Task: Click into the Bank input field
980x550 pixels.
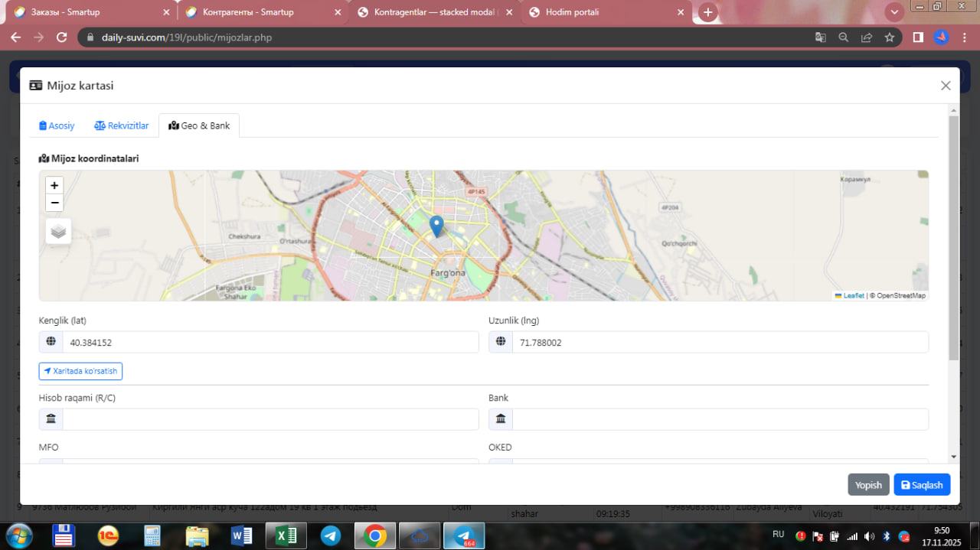Action: click(720, 419)
